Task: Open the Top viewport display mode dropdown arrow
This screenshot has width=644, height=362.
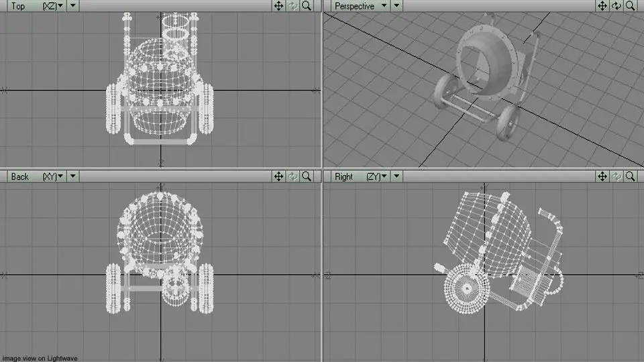Action: pyautogui.click(x=72, y=6)
